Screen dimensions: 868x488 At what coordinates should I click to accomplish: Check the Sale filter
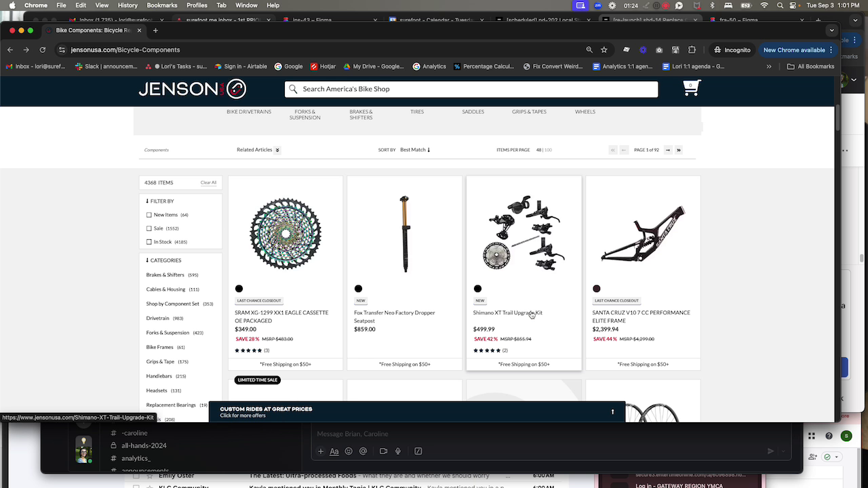coord(149,228)
